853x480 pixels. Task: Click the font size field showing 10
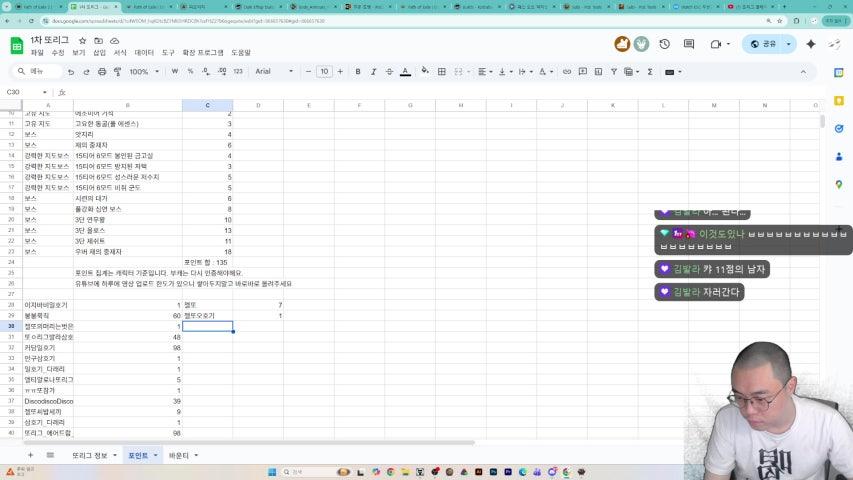coord(324,72)
